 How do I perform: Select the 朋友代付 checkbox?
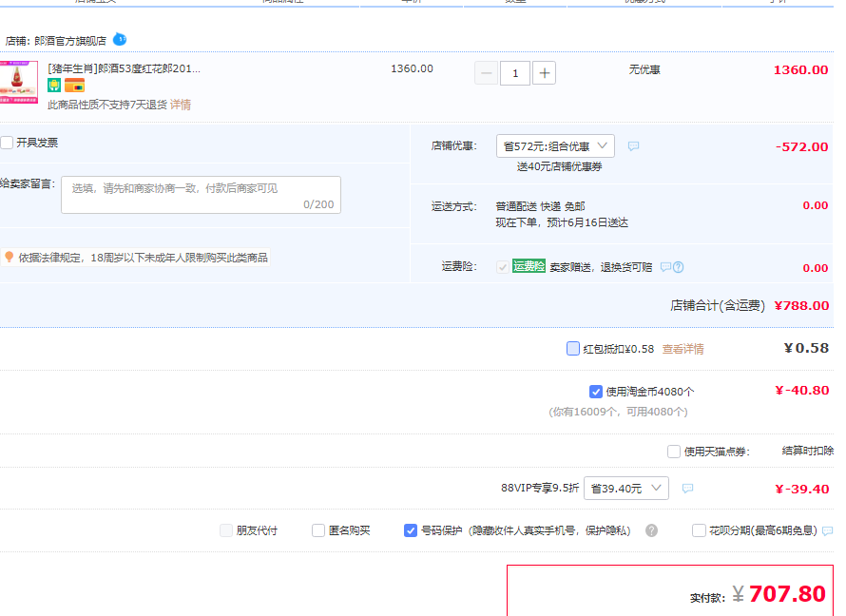226,530
